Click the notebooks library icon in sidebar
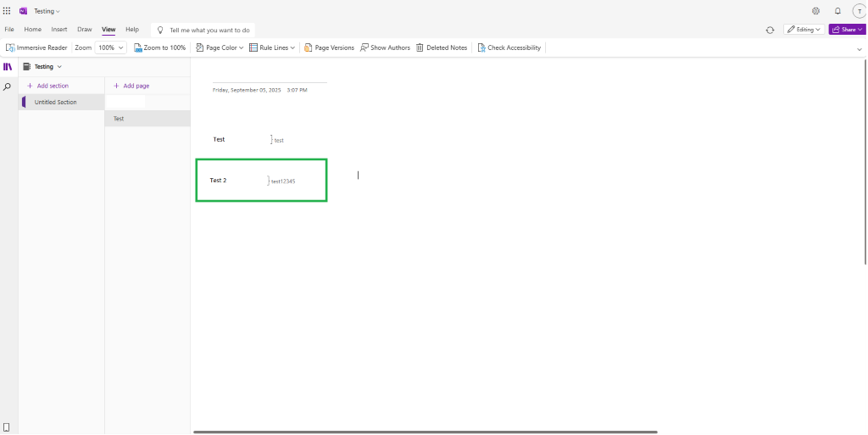This screenshot has width=868, height=435. [7, 66]
